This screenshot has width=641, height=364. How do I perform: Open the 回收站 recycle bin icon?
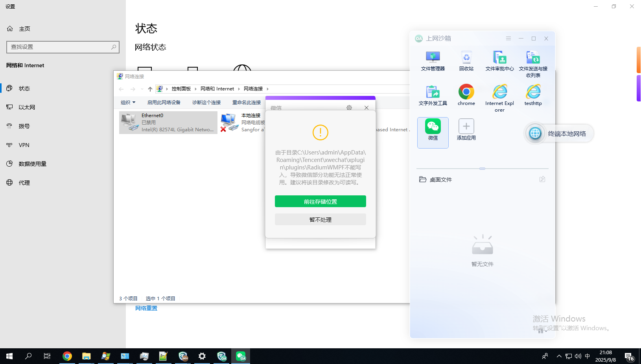point(466,58)
